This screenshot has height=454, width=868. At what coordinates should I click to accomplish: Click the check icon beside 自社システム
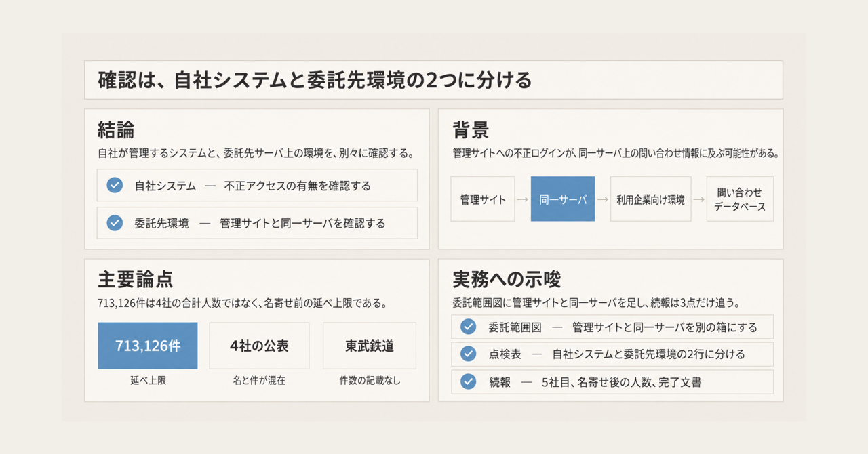click(x=115, y=185)
